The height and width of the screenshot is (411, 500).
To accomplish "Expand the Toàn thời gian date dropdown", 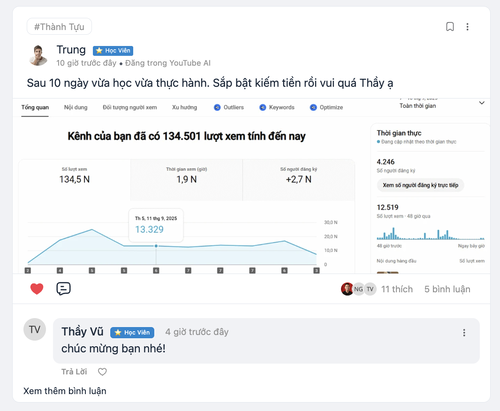I will (x=481, y=103).
